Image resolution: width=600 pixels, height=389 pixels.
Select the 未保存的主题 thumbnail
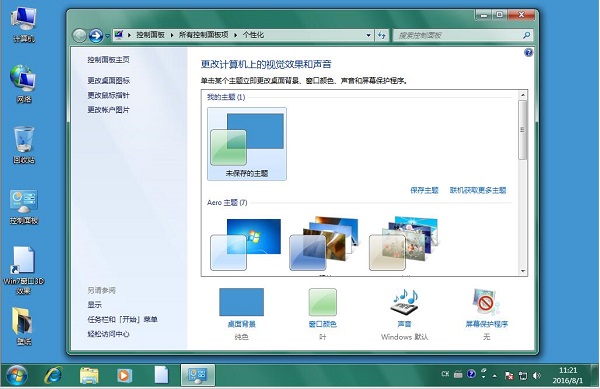pyautogui.click(x=247, y=144)
